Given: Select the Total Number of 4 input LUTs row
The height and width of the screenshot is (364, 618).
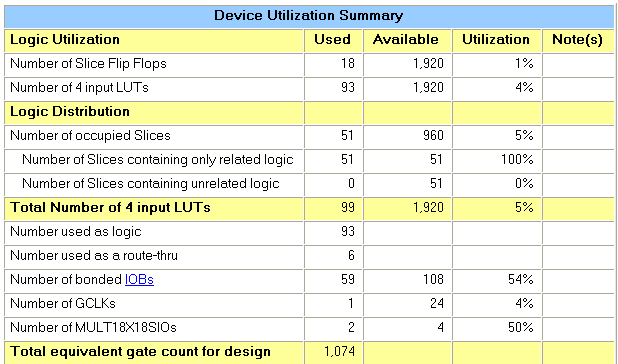Looking at the screenshot, I should tap(309, 208).
